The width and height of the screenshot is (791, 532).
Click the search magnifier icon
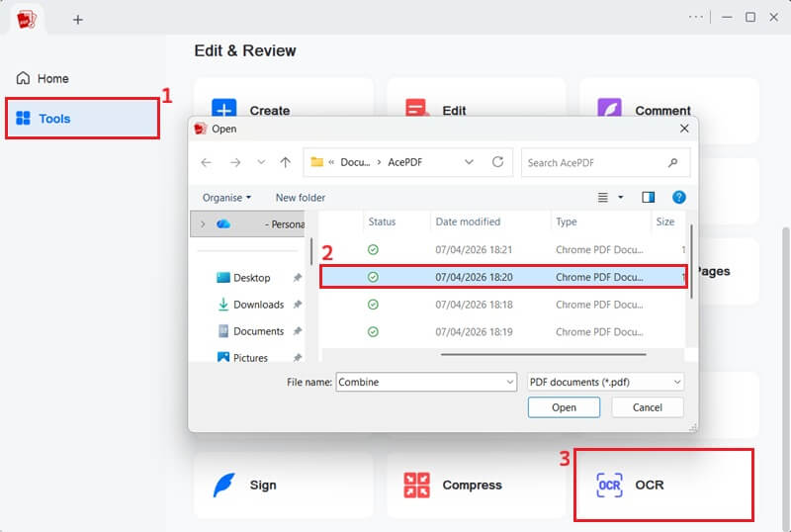672,162
